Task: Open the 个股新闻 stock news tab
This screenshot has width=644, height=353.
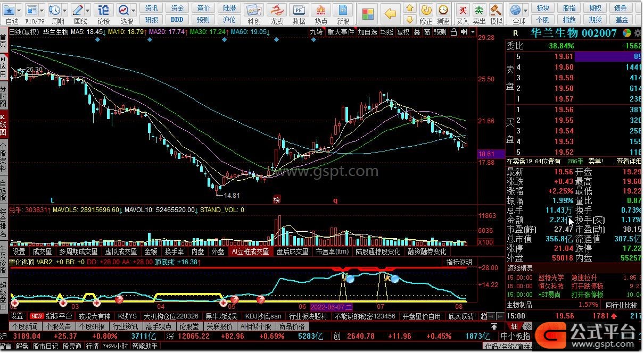Action: click(x=24, y=326)
